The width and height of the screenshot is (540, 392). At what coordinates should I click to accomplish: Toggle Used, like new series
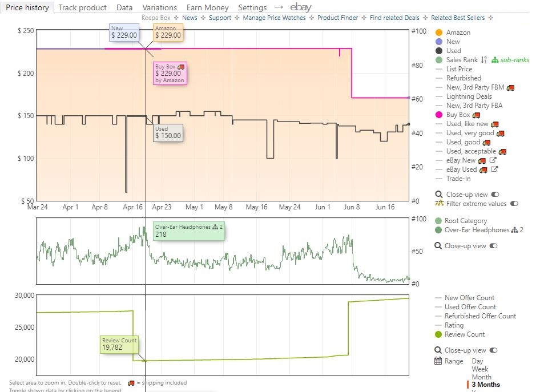click(467, 124)
